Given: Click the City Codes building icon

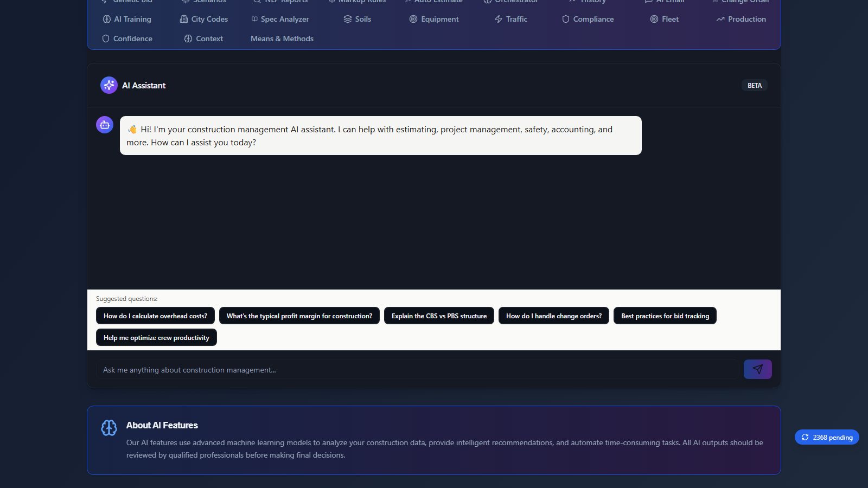Looking at the screenshot, I should (x=184, y=19).
